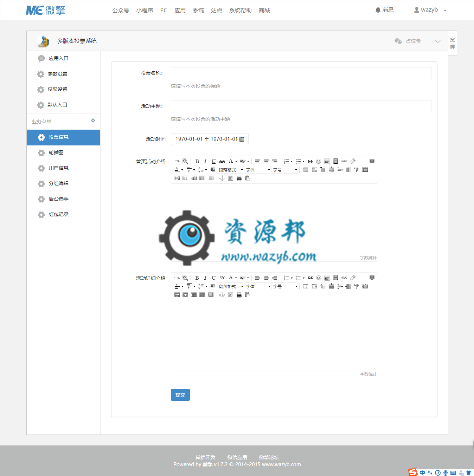Open 字体 dropdown in 首页活动介绍 editor
Image resolution: width=474 pixels, height=476 pixels.
click(258, 170)
